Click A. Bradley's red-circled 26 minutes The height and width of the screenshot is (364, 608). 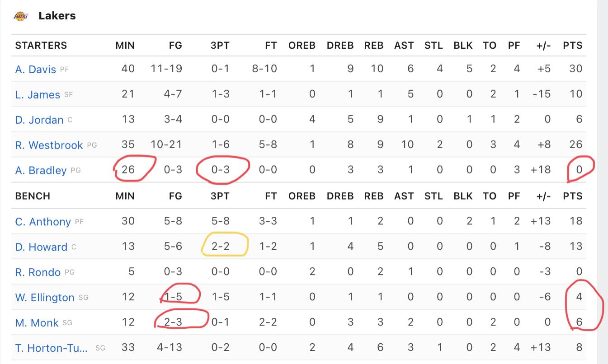click(128, 170)
